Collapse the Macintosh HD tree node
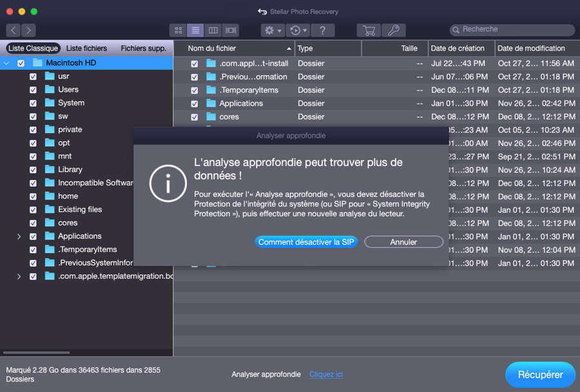Screen dimensions: 580x392 coord(6,63)
